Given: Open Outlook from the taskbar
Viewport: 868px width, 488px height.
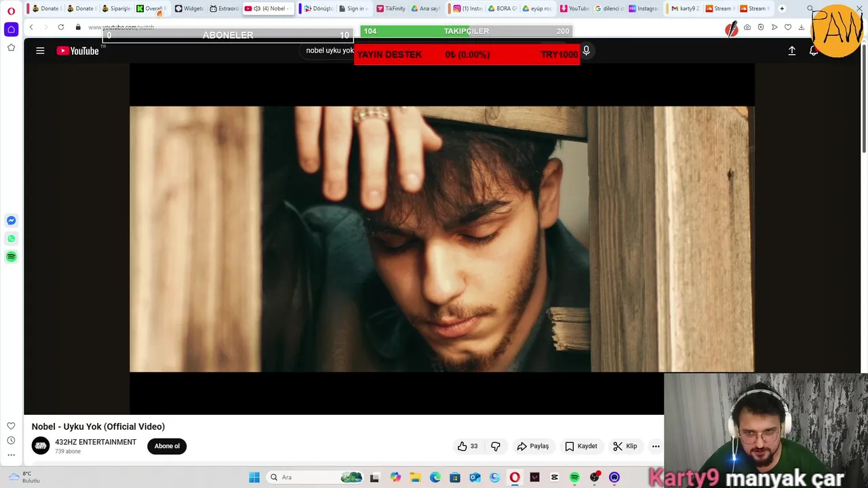Looking at the screenshot, I should pyautogui.click(x=475, y=477).
